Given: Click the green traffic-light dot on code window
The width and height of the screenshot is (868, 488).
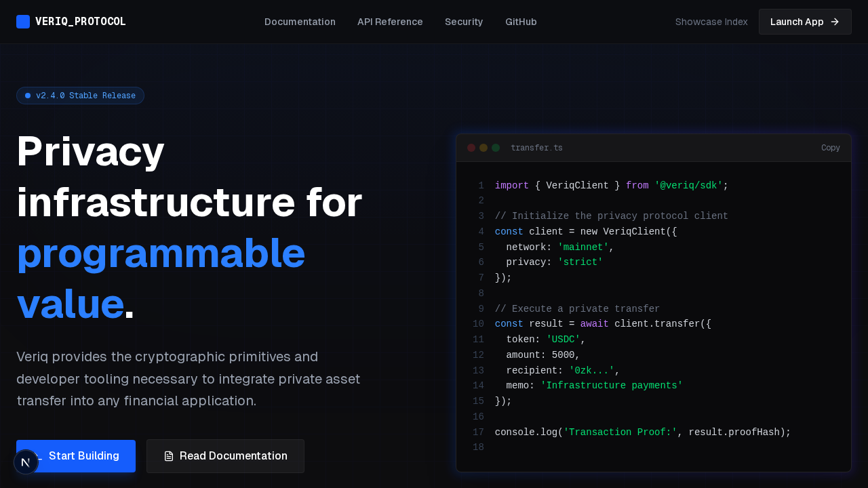Looking at the screenshot, I should point(496,147).
